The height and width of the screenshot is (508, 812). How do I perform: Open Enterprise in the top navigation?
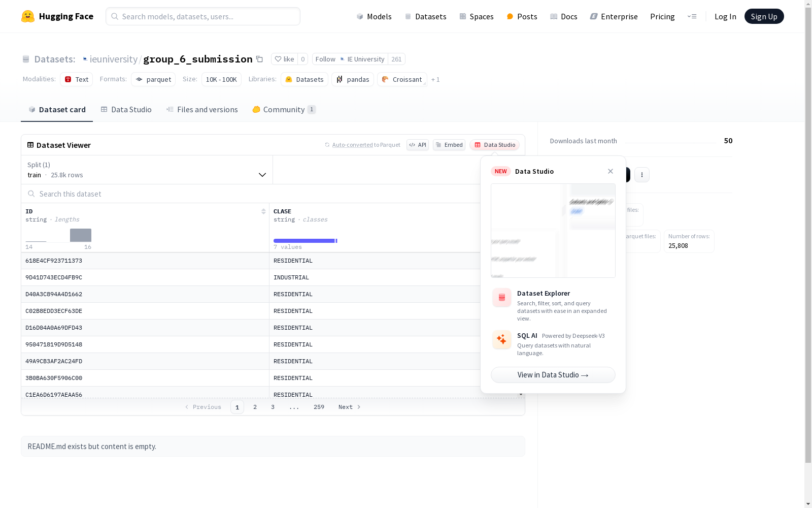(614, 16)
